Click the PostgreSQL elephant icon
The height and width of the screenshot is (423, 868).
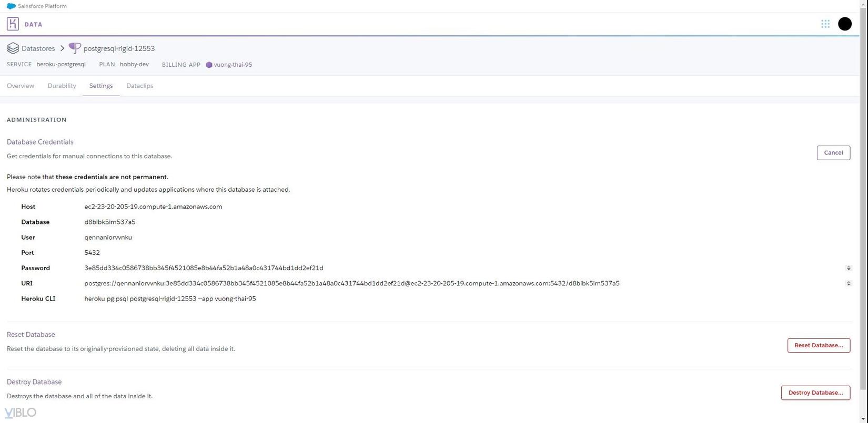[x=75, y=48]
